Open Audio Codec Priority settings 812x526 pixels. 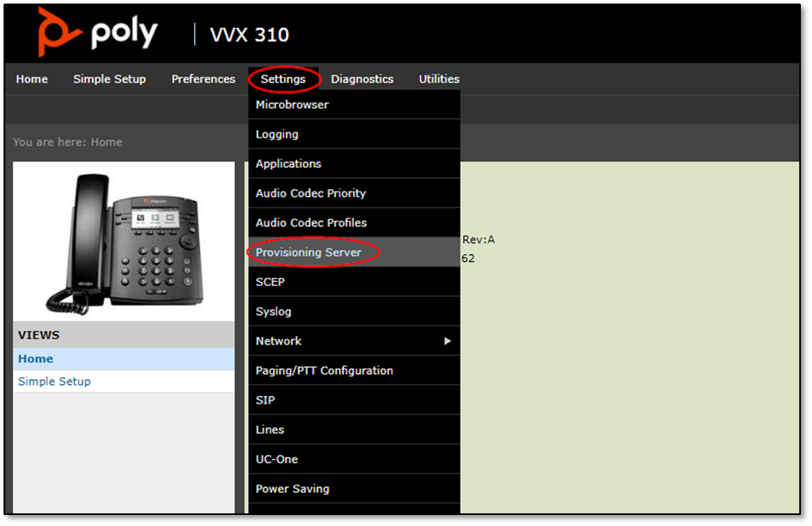pyautogui.click(x=354, y=193)
